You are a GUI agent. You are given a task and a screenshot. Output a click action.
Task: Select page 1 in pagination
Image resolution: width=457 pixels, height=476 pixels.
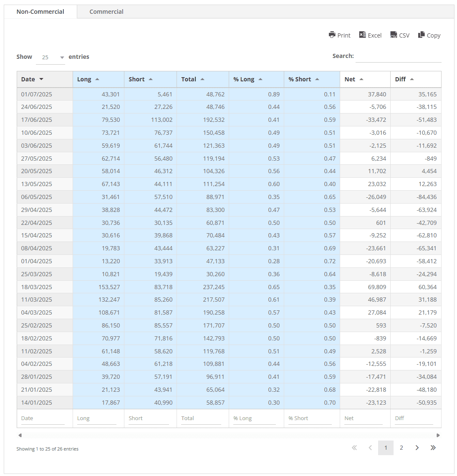pyautogui.click(x=386, y=448)
